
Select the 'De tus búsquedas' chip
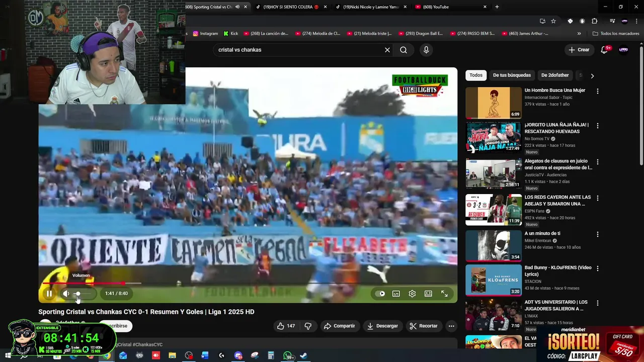point(512,75)
